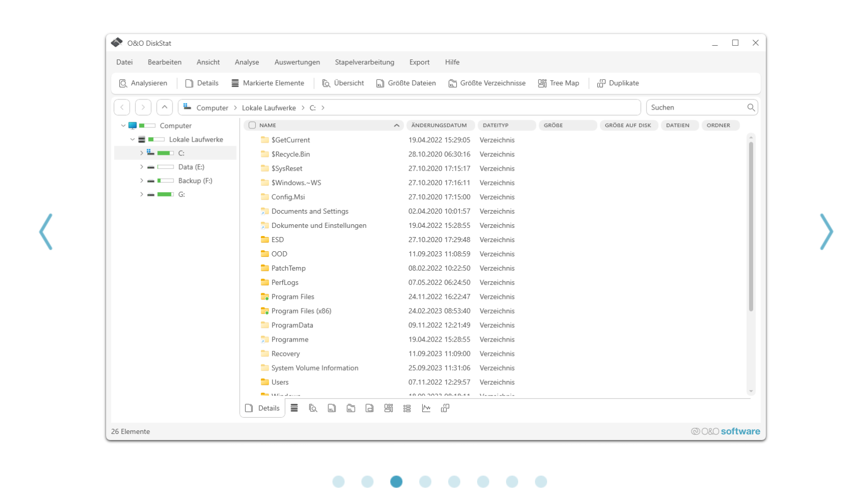
Task: Show Markierte Elemente from the toolbar
Action: 267,83
